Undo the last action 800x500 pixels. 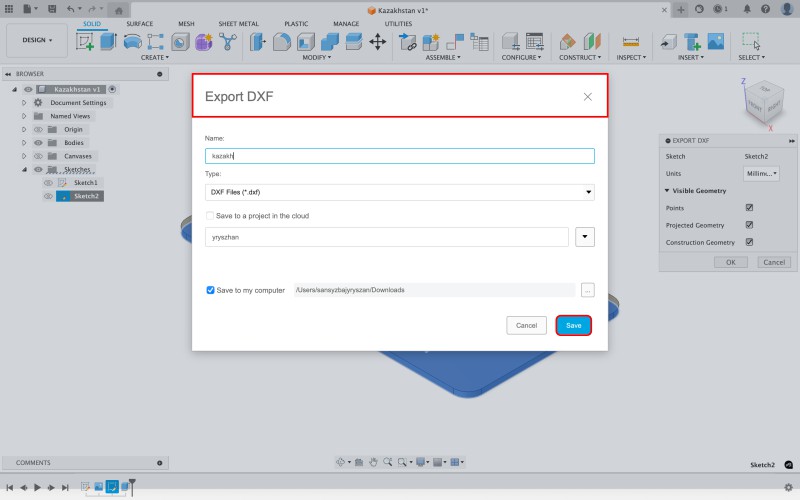coord(70,9)
